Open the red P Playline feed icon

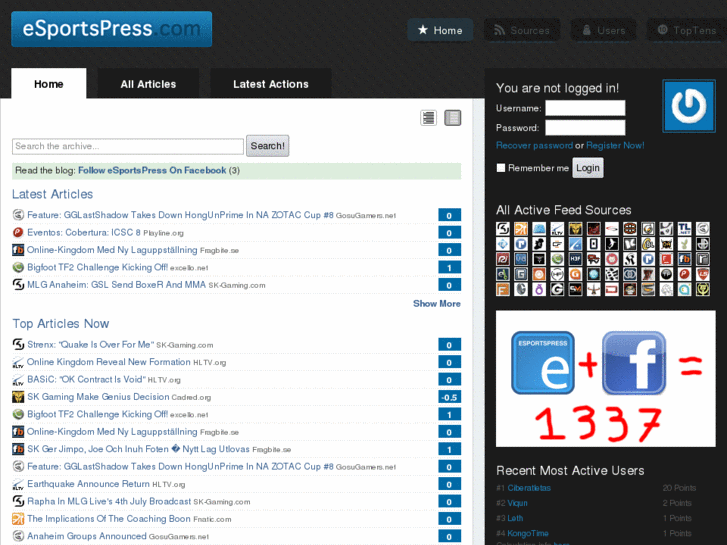pyautogui.click(x=684, y=274)
